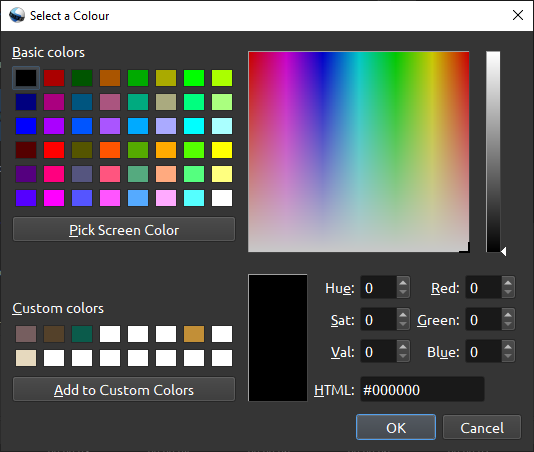Select the cyan swatch in third row
534x452 pixels.
(194, 126)
